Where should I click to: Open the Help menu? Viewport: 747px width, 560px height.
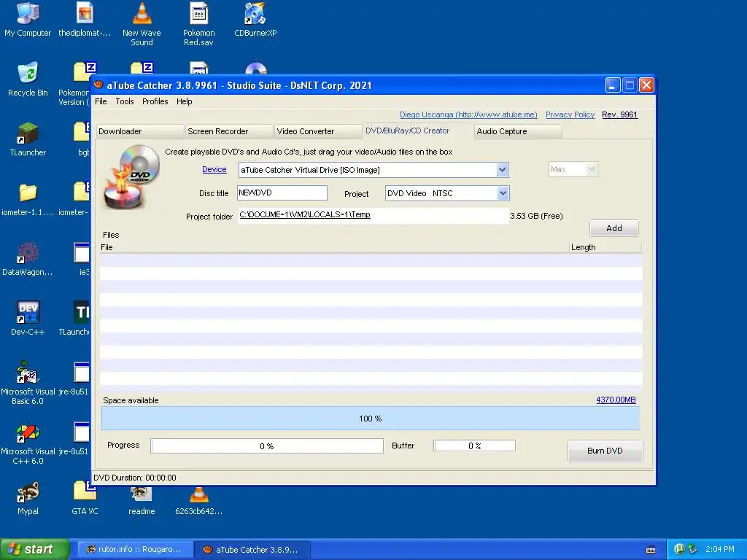click(x=184, y=101)
